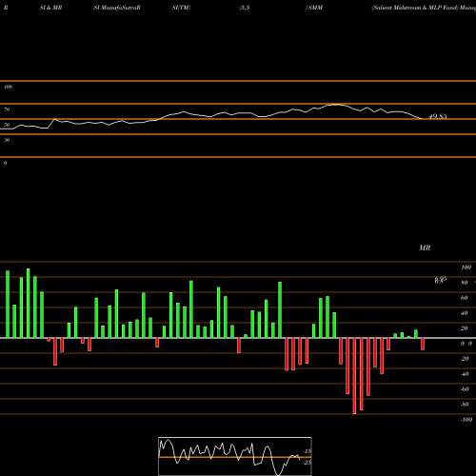
Task: Click the RSI axis label 70
Action: pyautogui.click(x=7, y=109)
